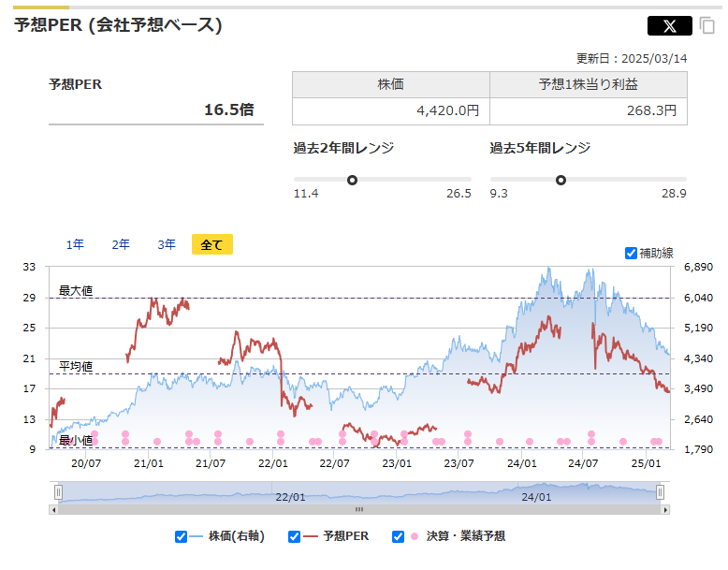Click the pink 決算・業績予想 legend dot
The image size is (728, 570).
(x=414, y=536)
